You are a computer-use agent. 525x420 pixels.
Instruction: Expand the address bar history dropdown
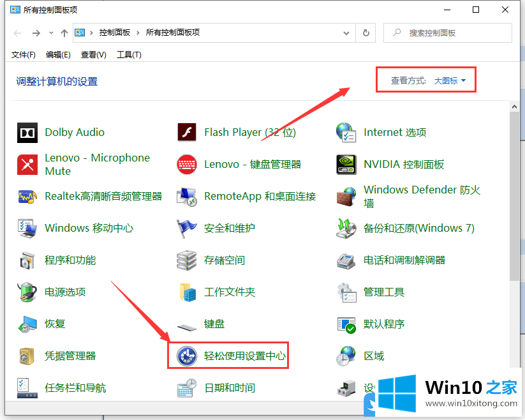[x=346, y=33]
